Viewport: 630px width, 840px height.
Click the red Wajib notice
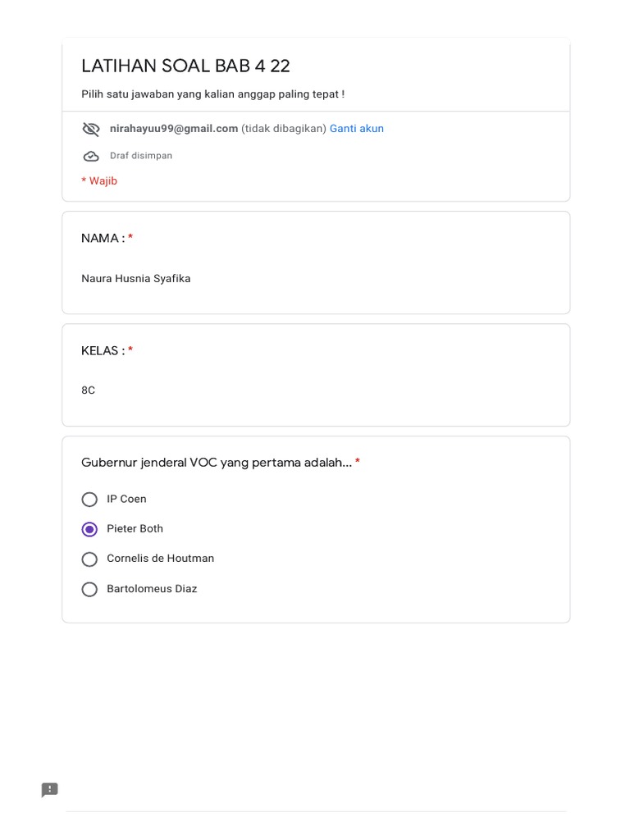coord(99,181)
